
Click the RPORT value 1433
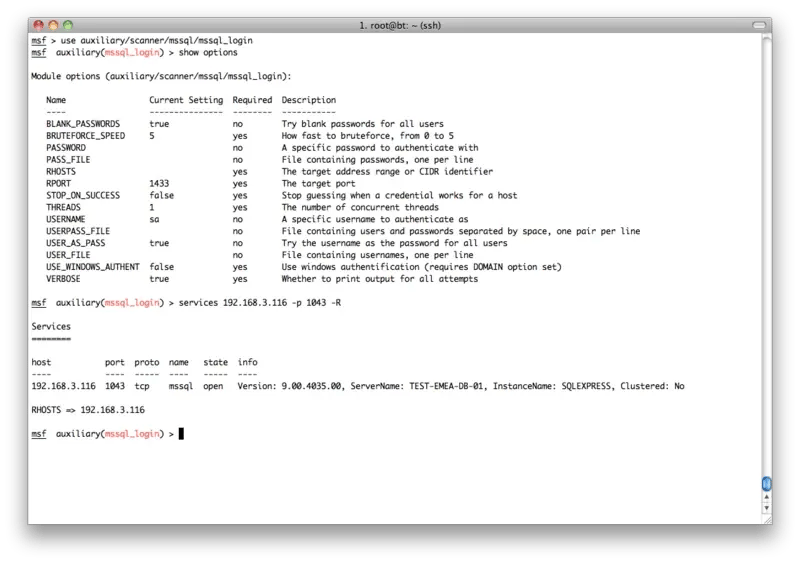[159, 184]
